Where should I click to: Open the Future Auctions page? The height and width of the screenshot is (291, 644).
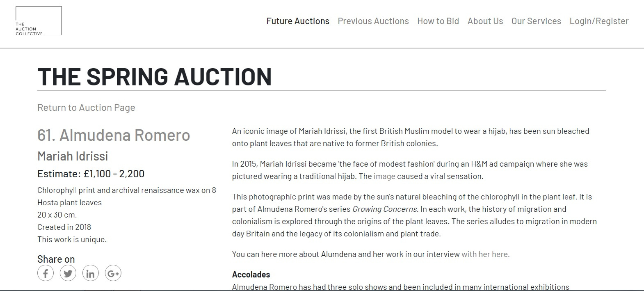[x=298, y=21]
